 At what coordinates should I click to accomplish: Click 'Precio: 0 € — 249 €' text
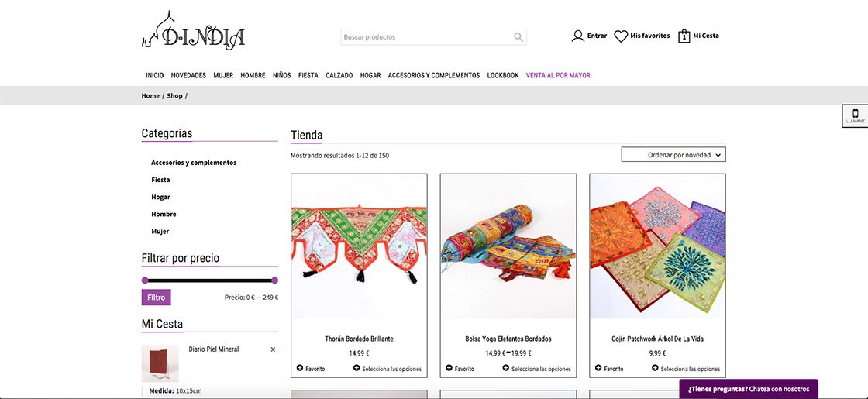coord(251,298)
